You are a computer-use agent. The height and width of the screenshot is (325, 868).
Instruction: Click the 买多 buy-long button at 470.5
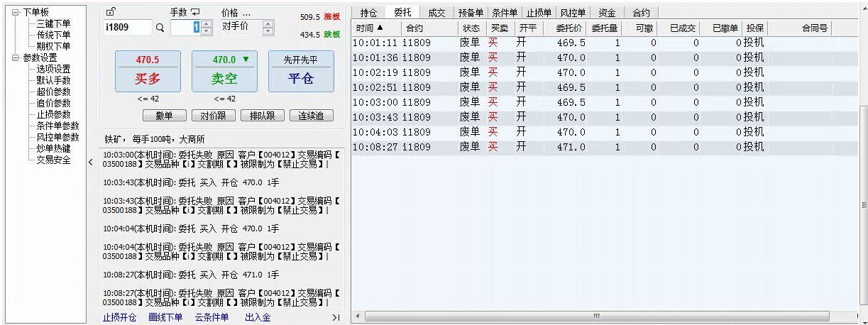pos(148,71)
